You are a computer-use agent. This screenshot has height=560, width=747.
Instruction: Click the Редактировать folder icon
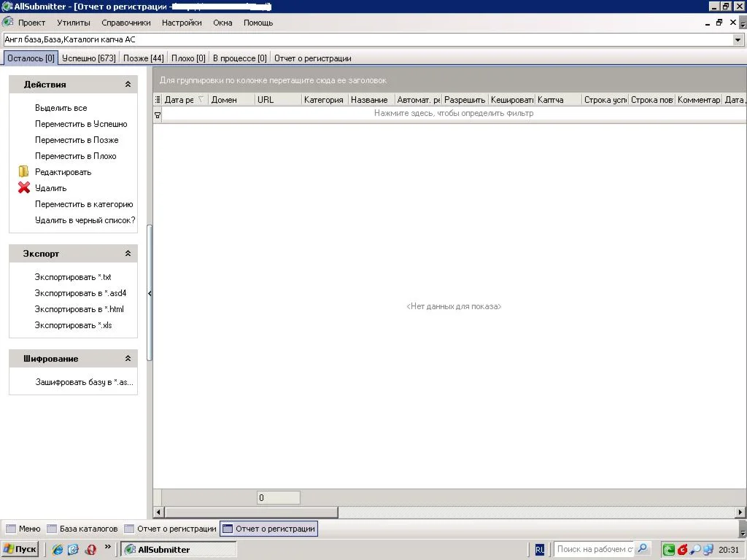click(24, 172)
